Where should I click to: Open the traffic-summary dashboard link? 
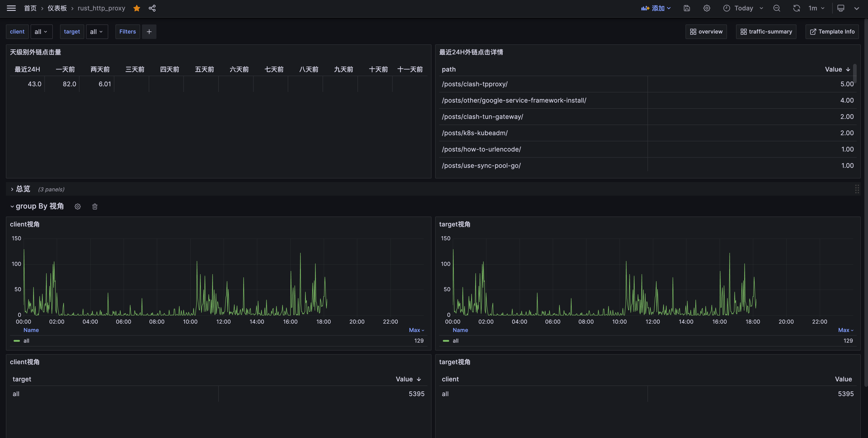(x=766, y=32)
